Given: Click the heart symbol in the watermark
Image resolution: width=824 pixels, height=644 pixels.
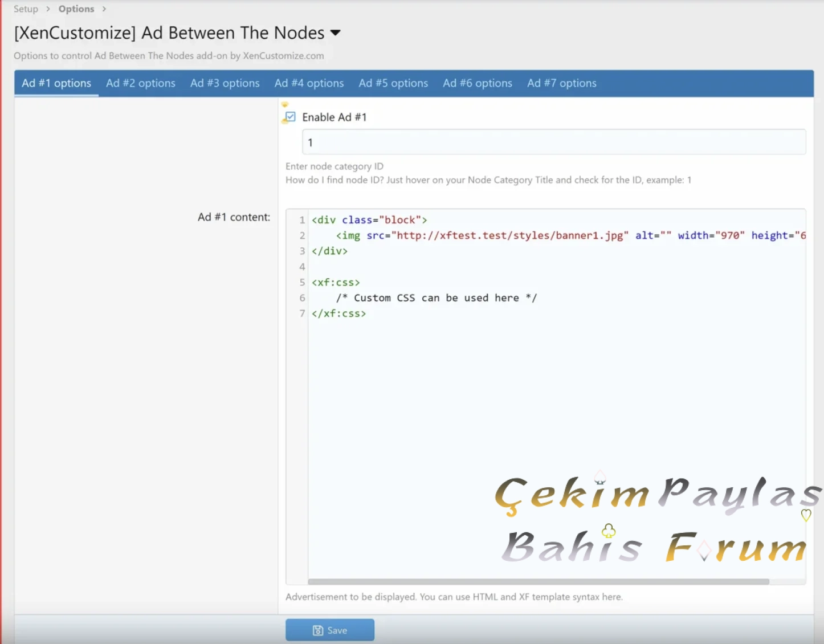Looking at the screenshot, I should (806, 515).
